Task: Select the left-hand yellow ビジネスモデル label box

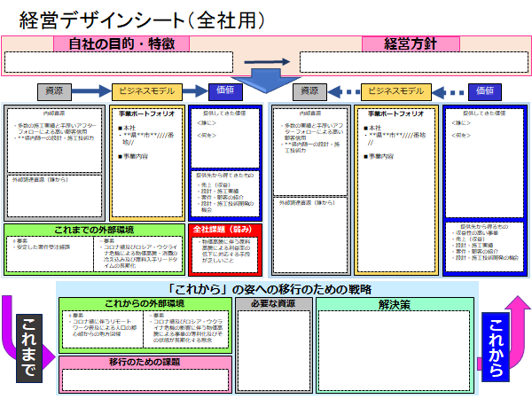Action: 147,91
